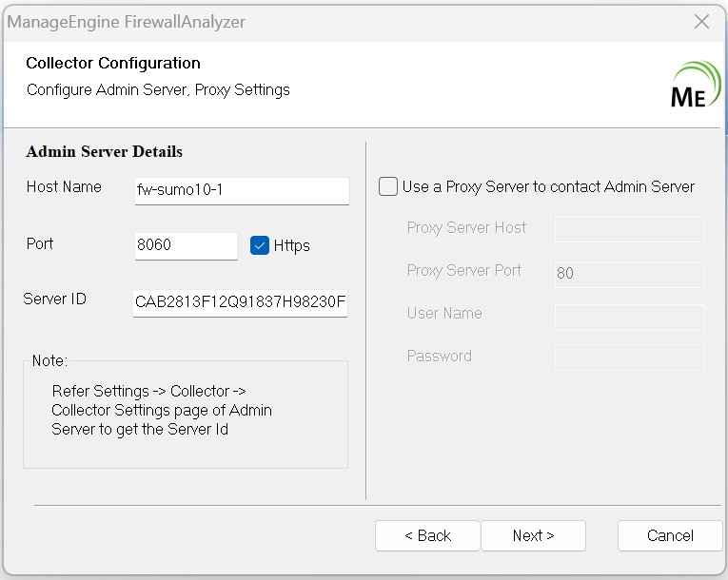This screenshot has width=728, height=580.
Task: Cancel the collector configuration wizard
Action: click(670, 535)
